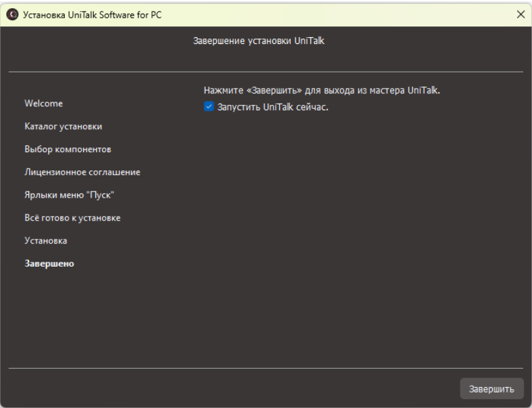Viewport: 532px width, 408px height.
Task: Click the "Запустить UniTalk сейчас" label text
Action: coord(272,106)
